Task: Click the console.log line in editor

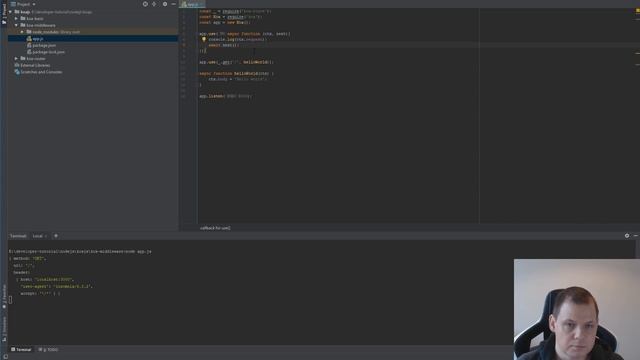Action: [x=238, y=40]
